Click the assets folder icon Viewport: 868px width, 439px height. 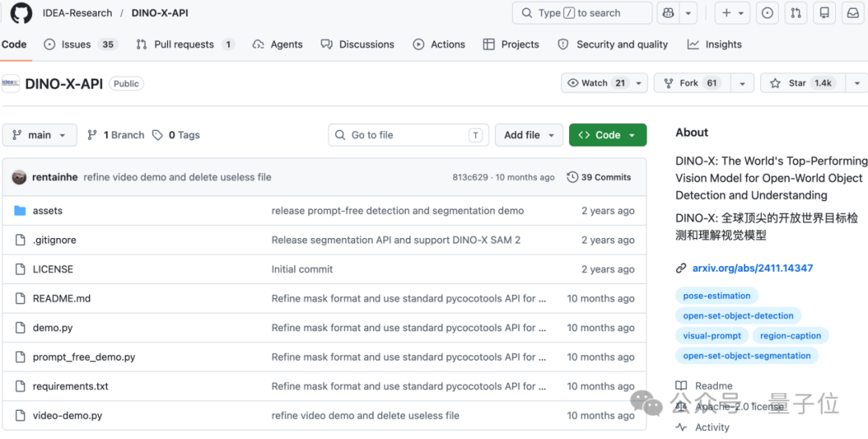(20, 211)
